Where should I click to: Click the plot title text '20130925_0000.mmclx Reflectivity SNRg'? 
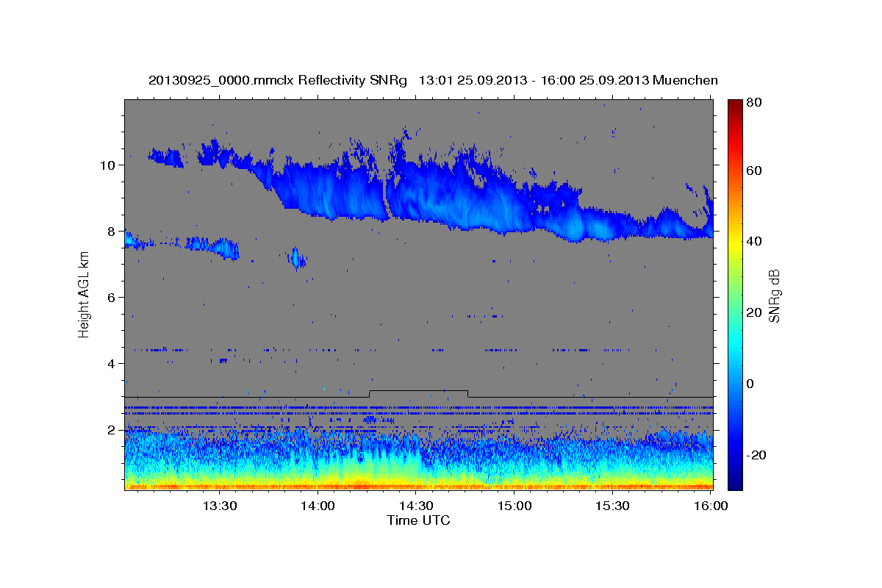(x=278, y=80)
